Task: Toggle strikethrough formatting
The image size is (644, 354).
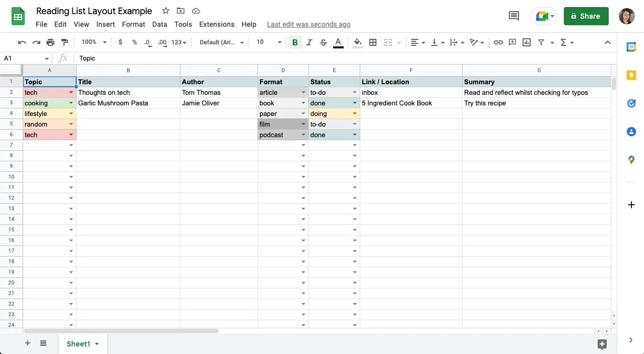Action: (x=323, y=42)
